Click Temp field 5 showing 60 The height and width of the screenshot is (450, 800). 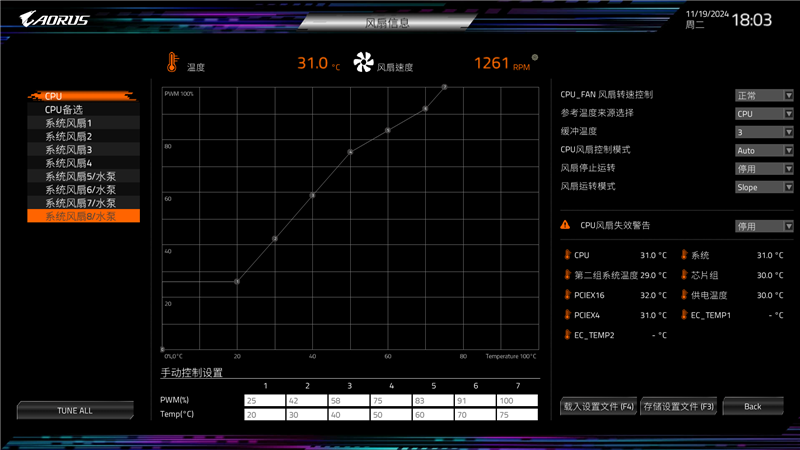pyautogui.click(x=433, y=415)
